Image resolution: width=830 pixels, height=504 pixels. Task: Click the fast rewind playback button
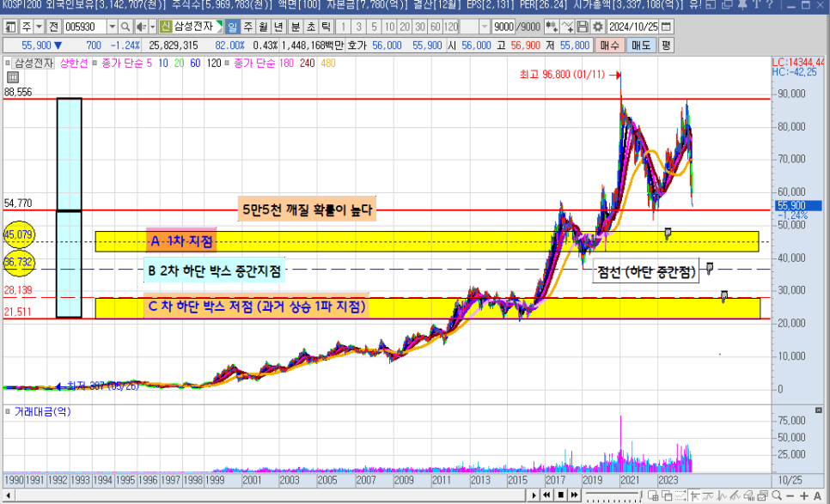(x=547, y=495)
